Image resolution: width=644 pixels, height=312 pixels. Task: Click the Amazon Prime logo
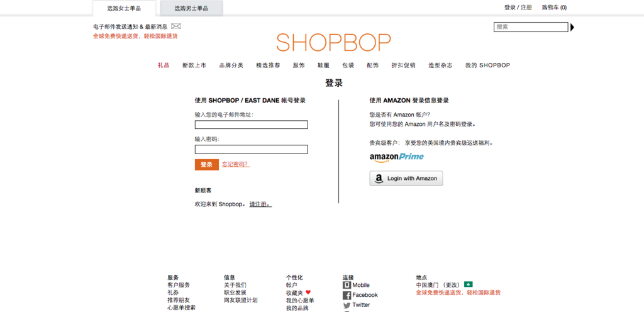point(396,157)
